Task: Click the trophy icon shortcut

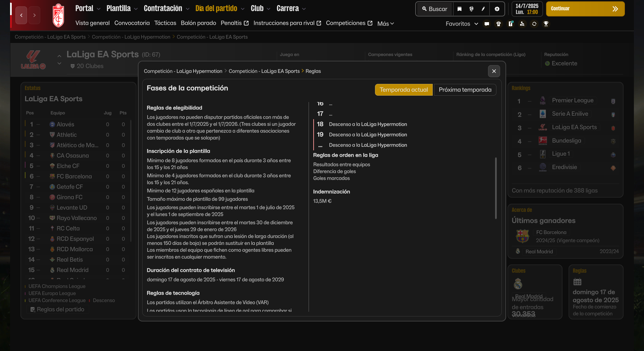Action: click(x=546, y=24)
